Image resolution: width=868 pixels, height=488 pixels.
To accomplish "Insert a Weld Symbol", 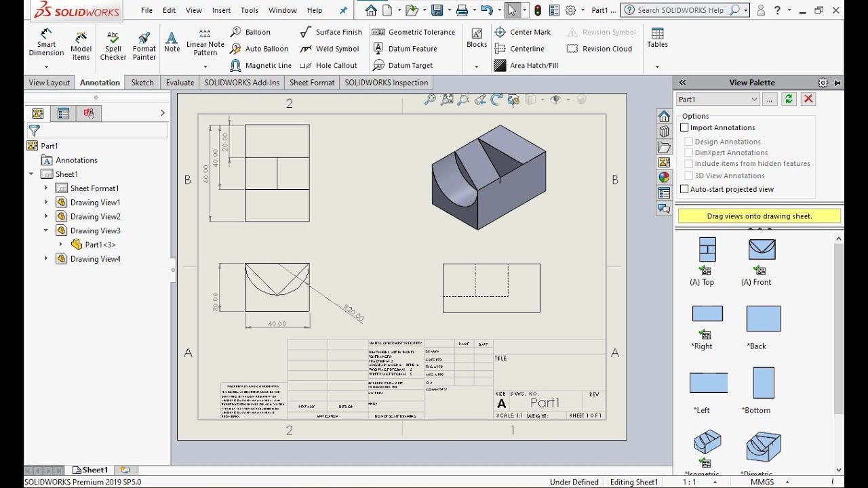I will click(329, 49).
